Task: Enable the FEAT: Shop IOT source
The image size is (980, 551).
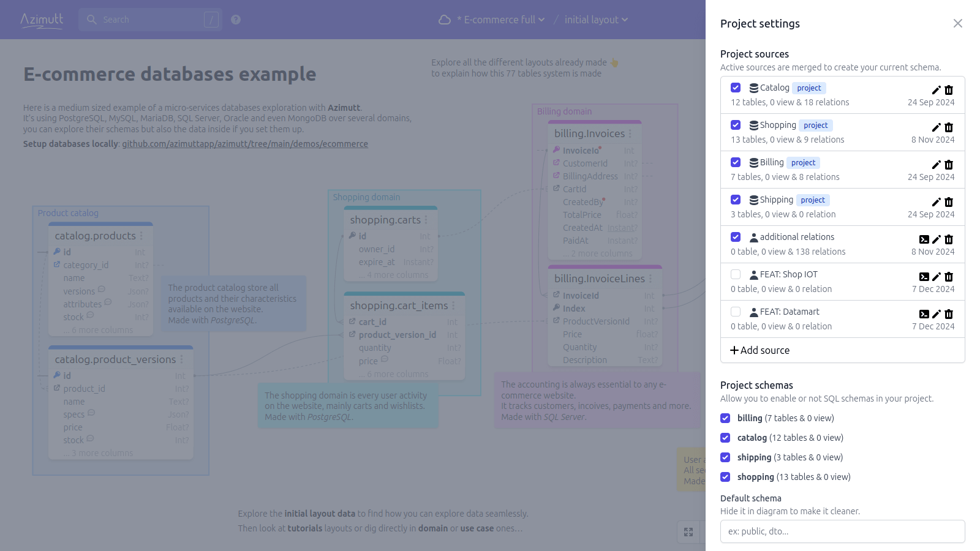Action: tap(736, 274)
